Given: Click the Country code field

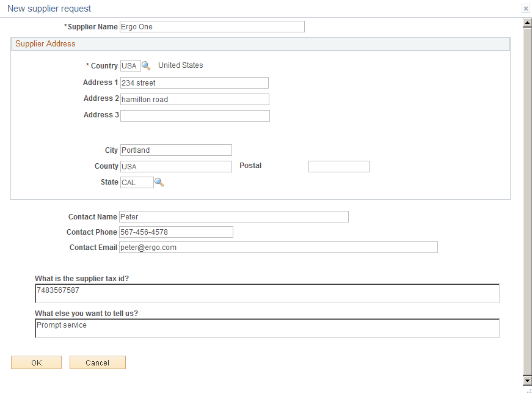Looking at the screenshot, I should (130, 65).
